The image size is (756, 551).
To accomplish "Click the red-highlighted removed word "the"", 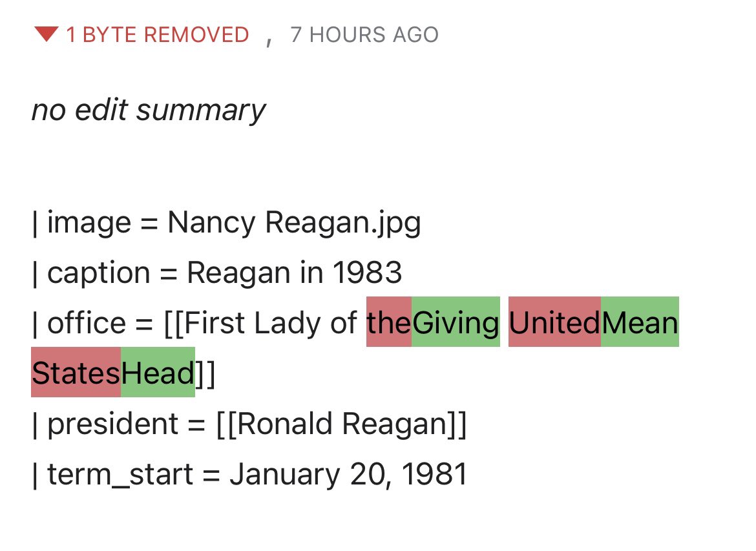I will coord(388,323).
